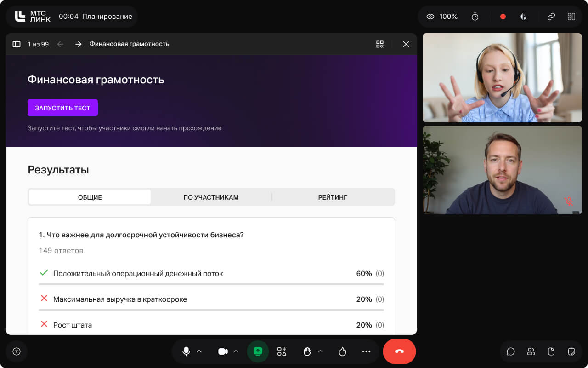Expand camera options chevron
Viewport: 588px width, 368px height.
(x=236, y=351)
